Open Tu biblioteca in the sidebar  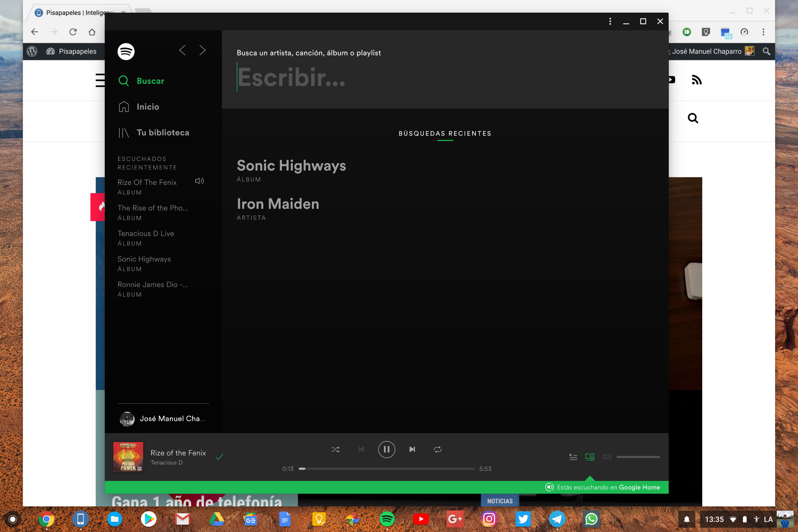[x=163, y=133]
